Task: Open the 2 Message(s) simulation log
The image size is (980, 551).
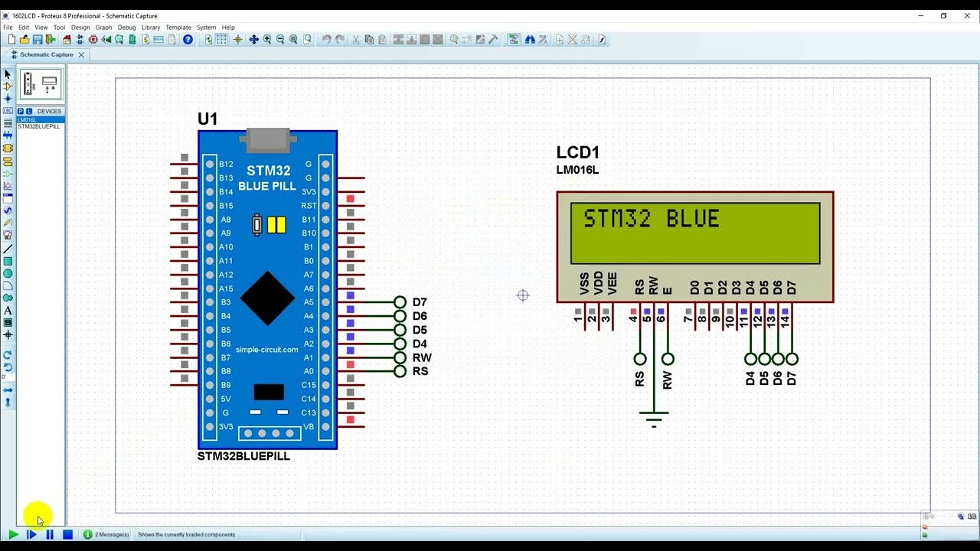Action: point(106,535)
